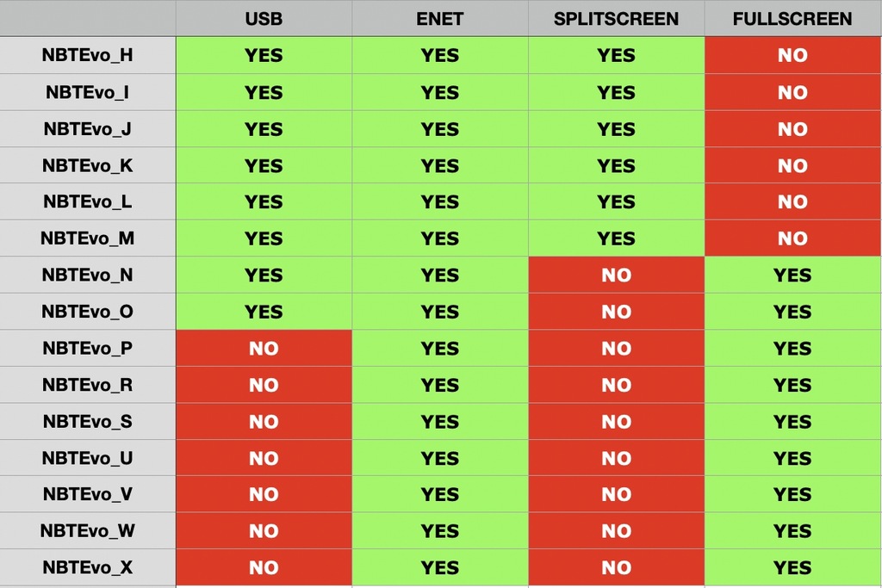Click the NBTEvo_M row label
The image size is (882, 588).
[x=88, y=238]
